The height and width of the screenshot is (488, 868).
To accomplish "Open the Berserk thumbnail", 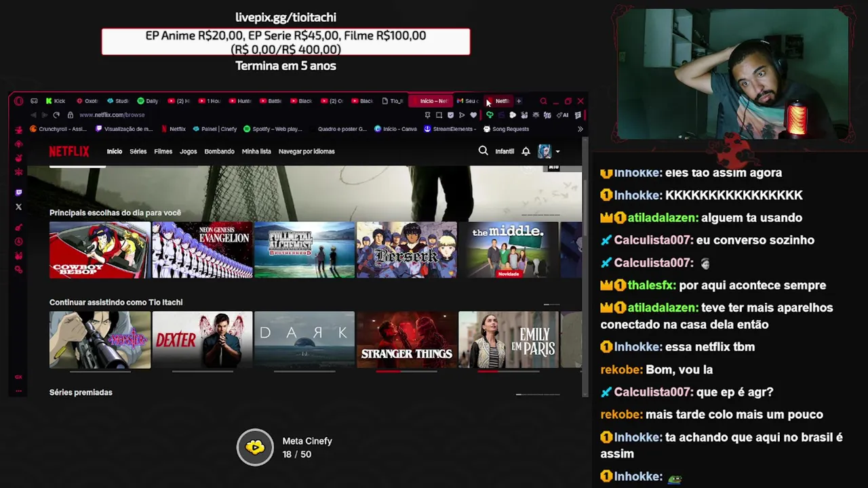I will (407, 250).
